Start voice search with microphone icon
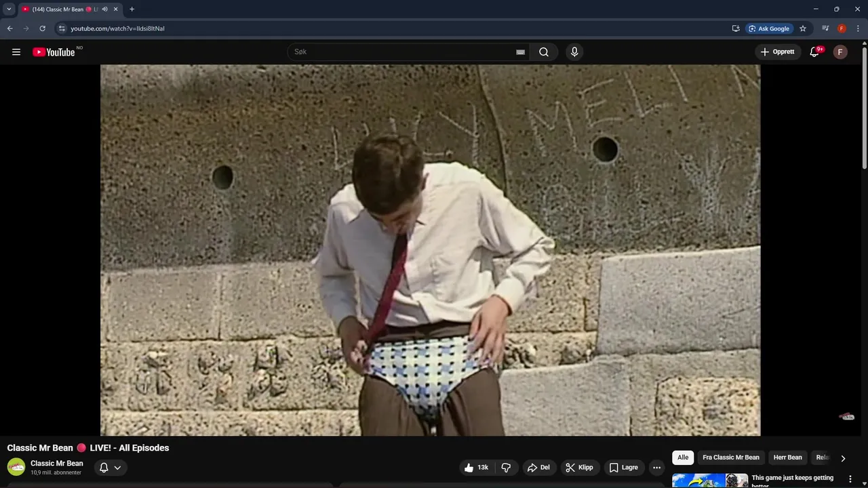868x488 pixels. tap(574, 52)
